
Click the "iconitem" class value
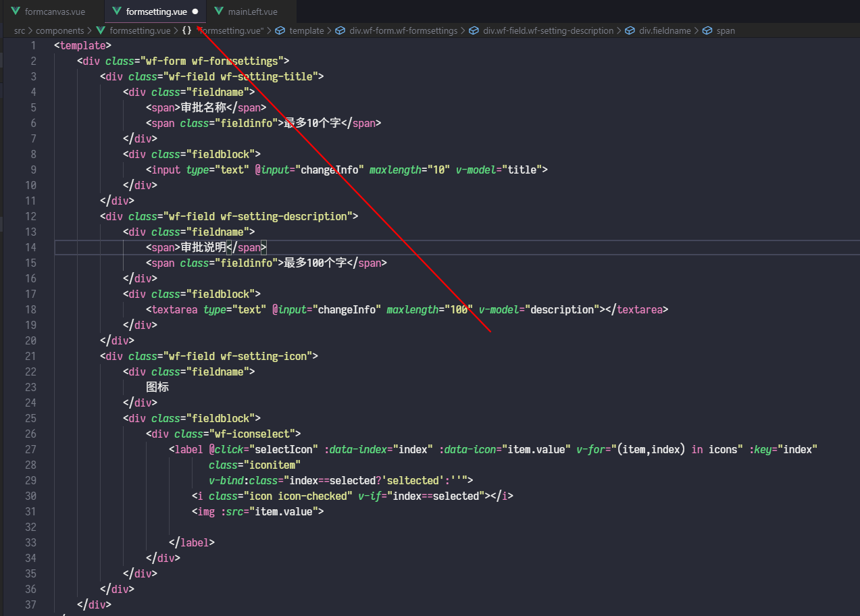272,465
